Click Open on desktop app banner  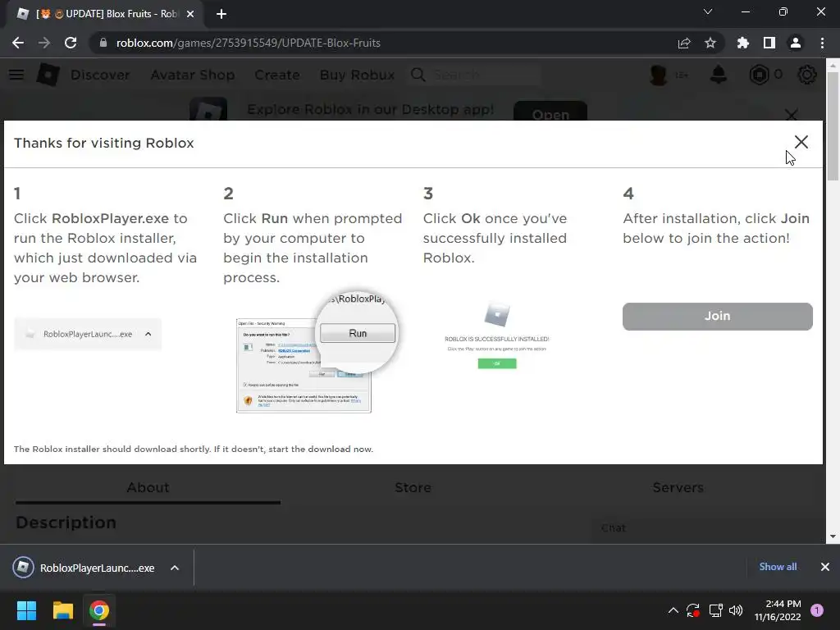click(x=550, y=111)
